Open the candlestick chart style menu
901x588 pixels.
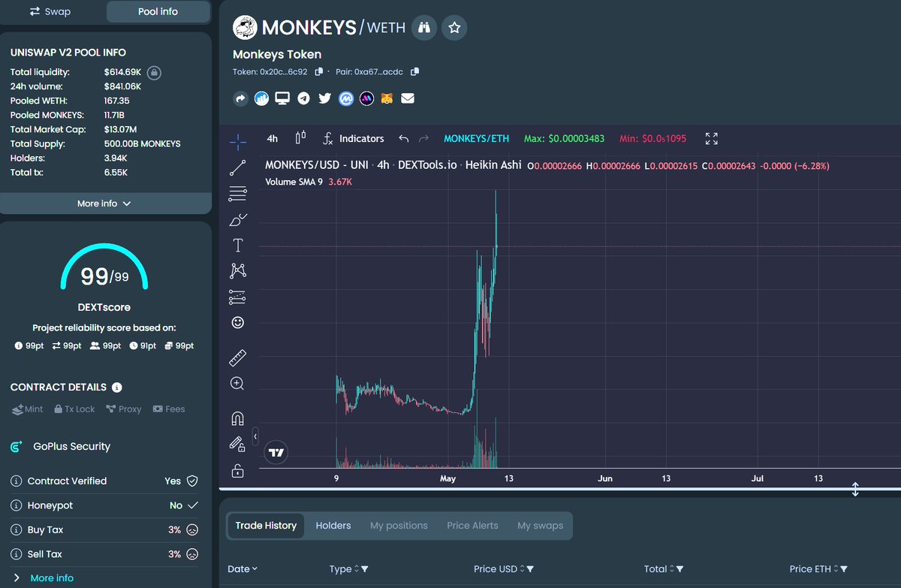tap(301, 138)
